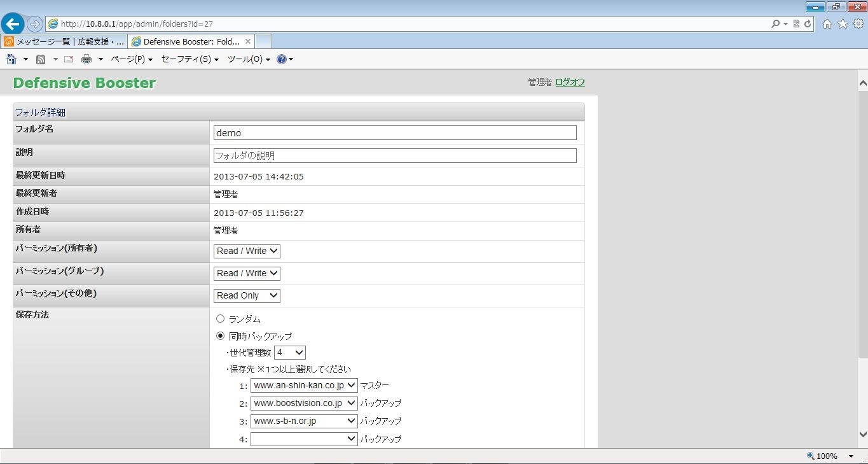This screenshot has width=868, height=464.
Task: Click the page scrollbar up arrow
Action: click(863, 83)
